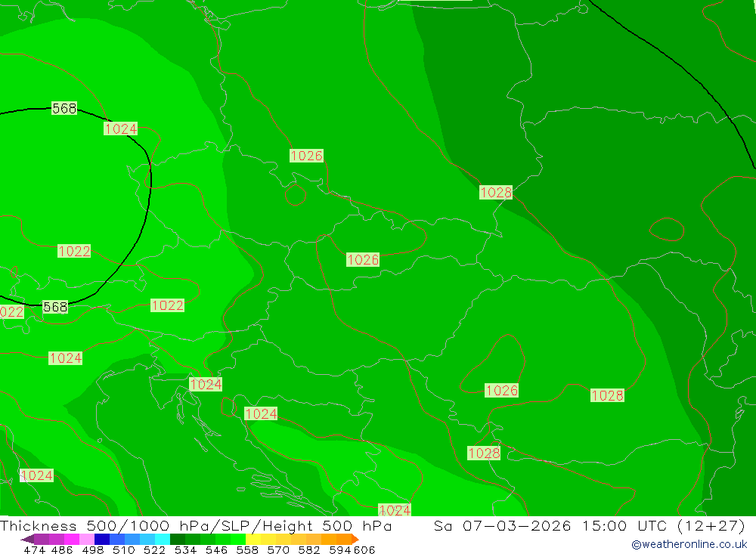Click the 1024 label touching the bottom map edge
Image resolution: width=756 pixels, height=554 pixels.
pyautogui.click(x=395, y=510)
